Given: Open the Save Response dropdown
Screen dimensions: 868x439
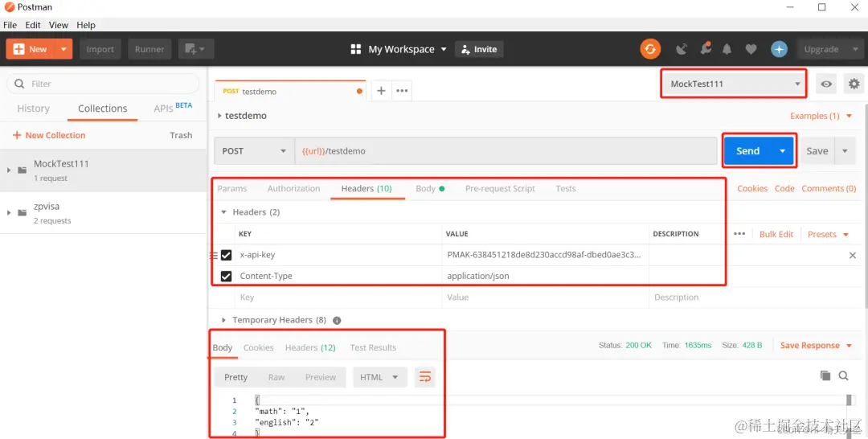Looking at the screenshot, I should [816, 346].
